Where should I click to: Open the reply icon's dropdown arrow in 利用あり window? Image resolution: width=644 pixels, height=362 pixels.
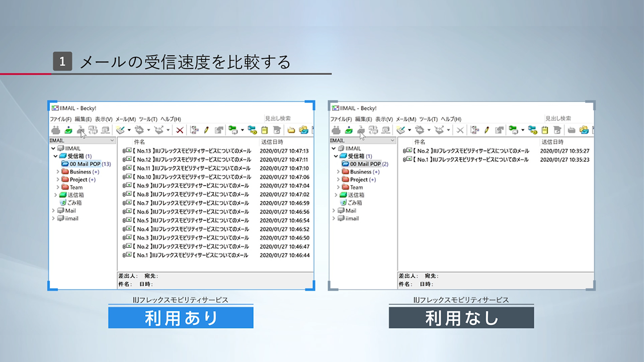point(148,130)
